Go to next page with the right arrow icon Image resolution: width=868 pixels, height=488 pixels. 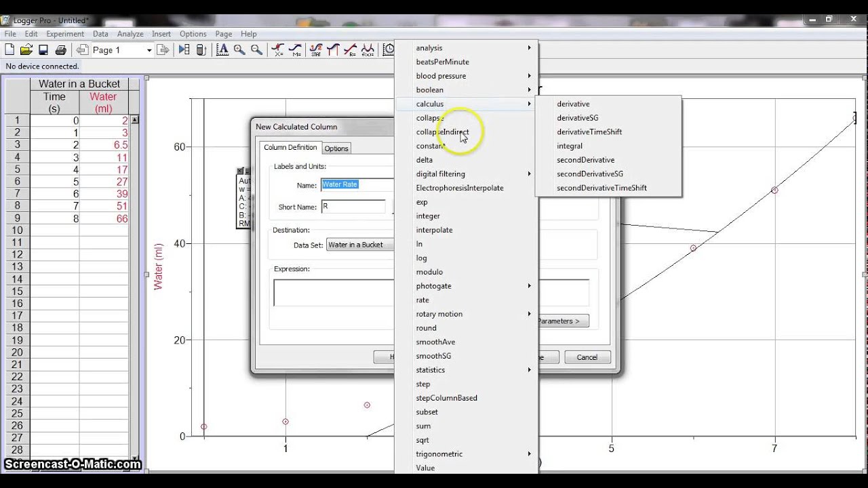(x=163, y=49)
